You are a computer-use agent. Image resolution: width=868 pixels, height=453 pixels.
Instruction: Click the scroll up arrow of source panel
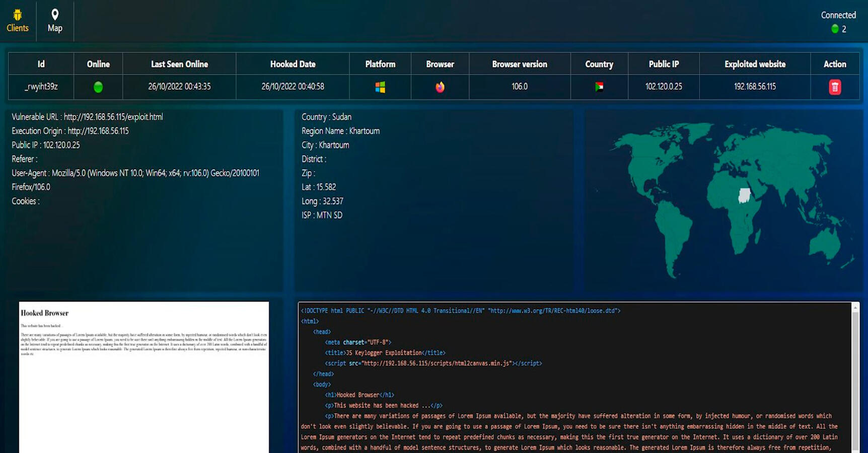855,307
